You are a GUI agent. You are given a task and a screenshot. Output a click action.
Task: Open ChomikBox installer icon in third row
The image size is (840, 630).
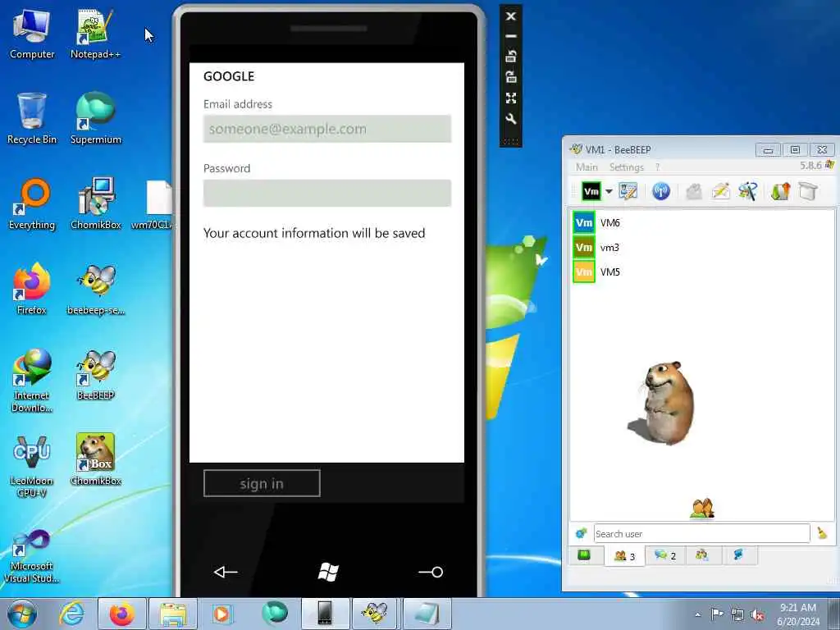click(96, 204)
